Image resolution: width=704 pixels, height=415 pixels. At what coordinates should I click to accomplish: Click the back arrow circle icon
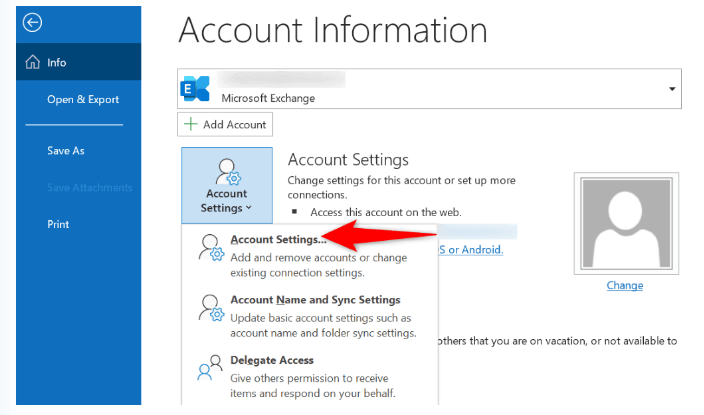(x=32, y=22)
